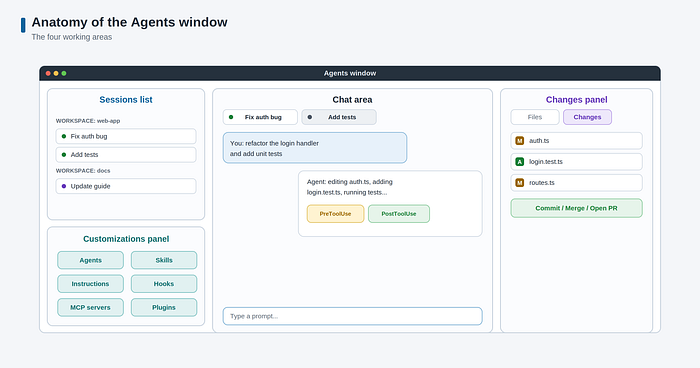The width and height of the screenshot is (700, 368).
Task: Switch to the Fix auth bug chat tab
Action: 260,117
